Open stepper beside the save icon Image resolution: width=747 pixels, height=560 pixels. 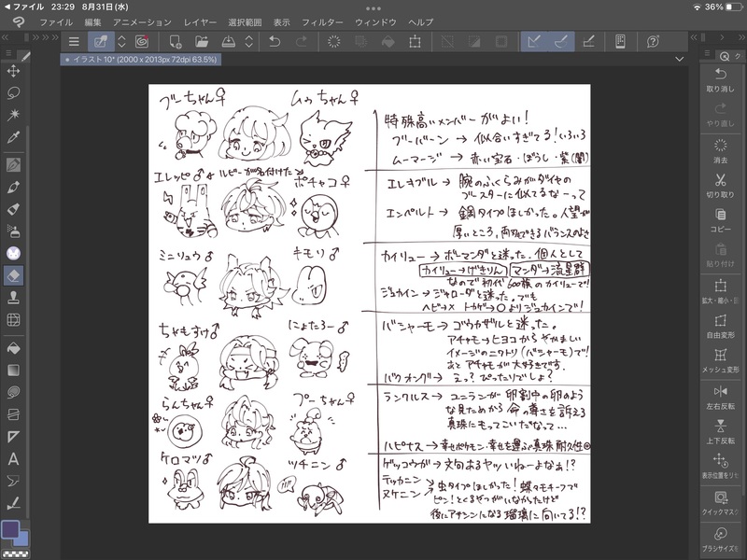[248, 41]
